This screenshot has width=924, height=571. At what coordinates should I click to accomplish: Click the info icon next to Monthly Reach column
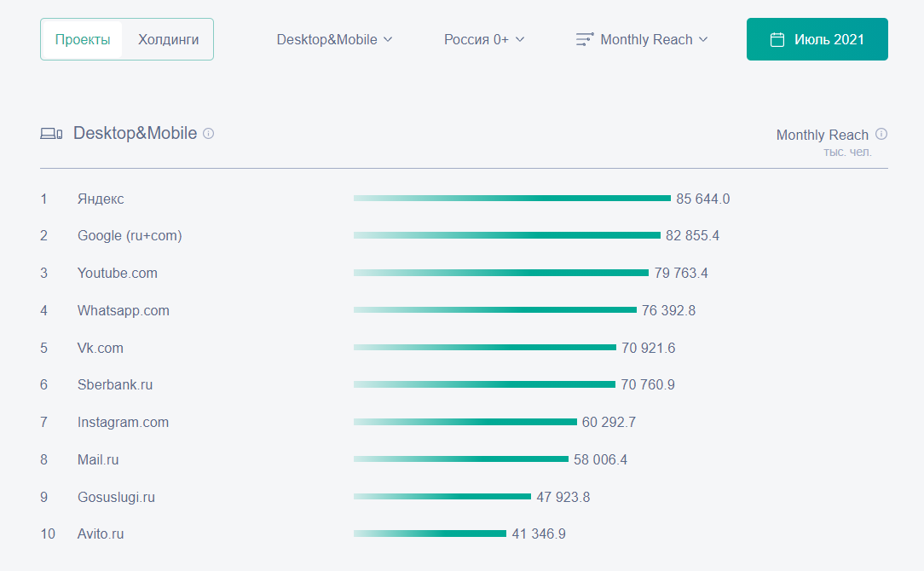tap(881, 135)
